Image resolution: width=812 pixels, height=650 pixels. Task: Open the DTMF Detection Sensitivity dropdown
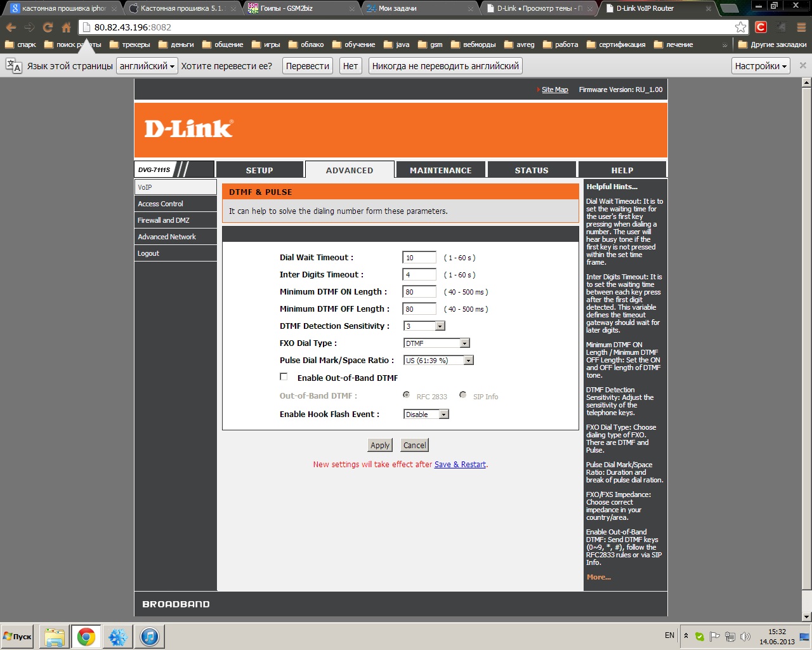[424, 326]
